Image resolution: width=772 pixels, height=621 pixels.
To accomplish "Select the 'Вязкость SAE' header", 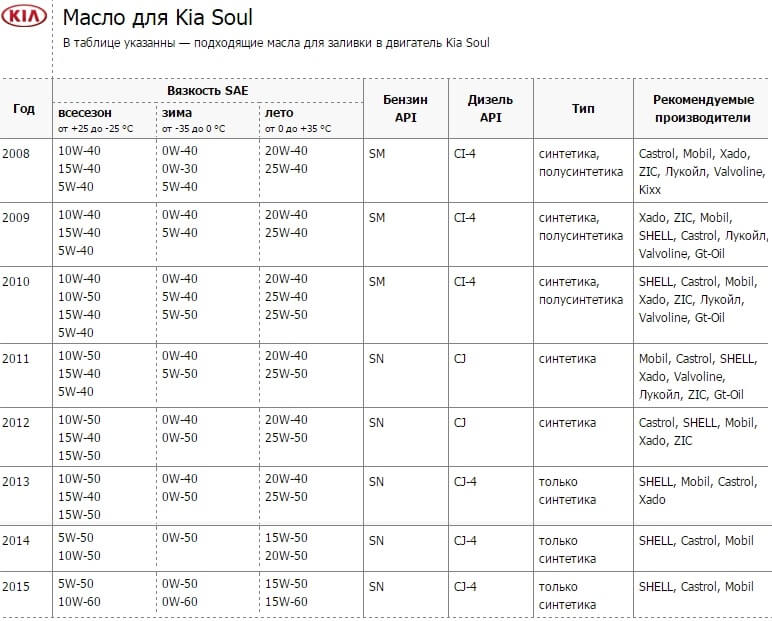I will coord(208,91).
